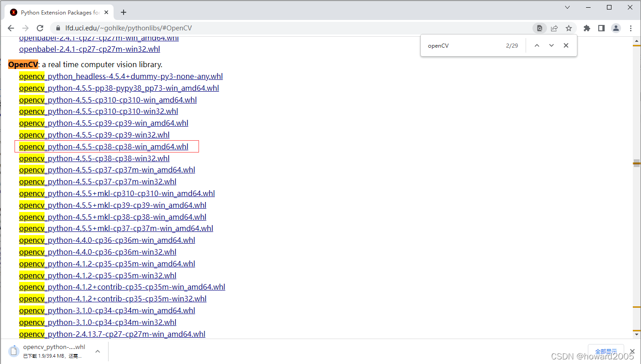This screenshot has width=641, height=364.
Task: Close the find bar
Action: point(566,45)
